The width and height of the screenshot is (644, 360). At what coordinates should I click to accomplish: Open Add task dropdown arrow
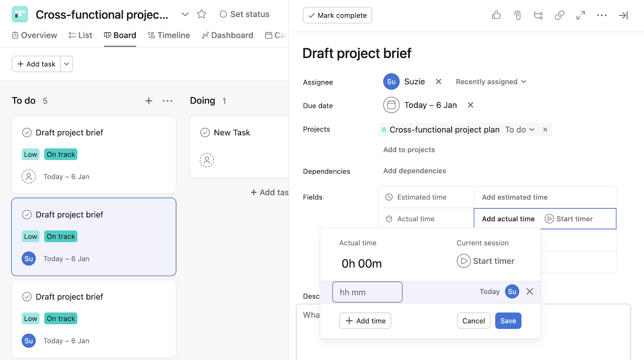pos(67,64)
